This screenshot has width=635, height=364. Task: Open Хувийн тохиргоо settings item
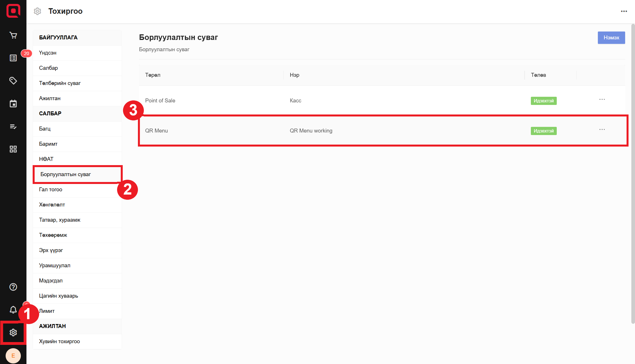pyautogui.click(x=59, y=341)
